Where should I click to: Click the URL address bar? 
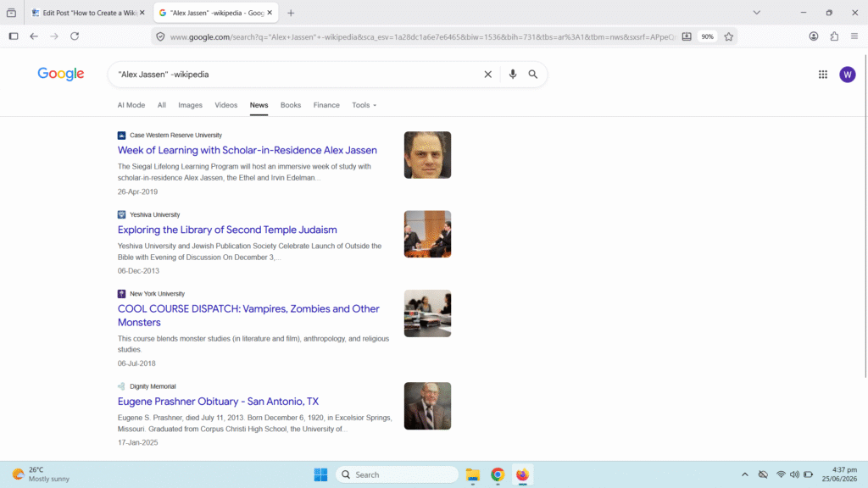[x=422, y=36]
